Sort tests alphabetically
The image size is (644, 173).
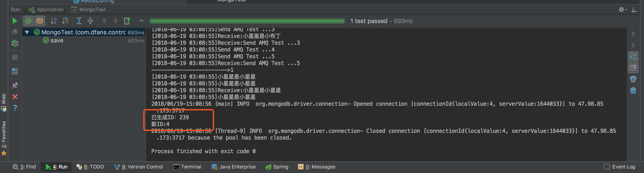click(x=54, y=21)
